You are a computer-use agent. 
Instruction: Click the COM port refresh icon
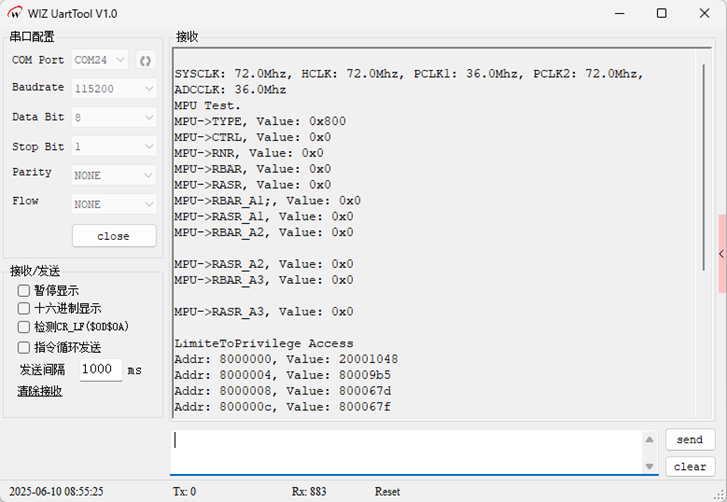(145, 60)
